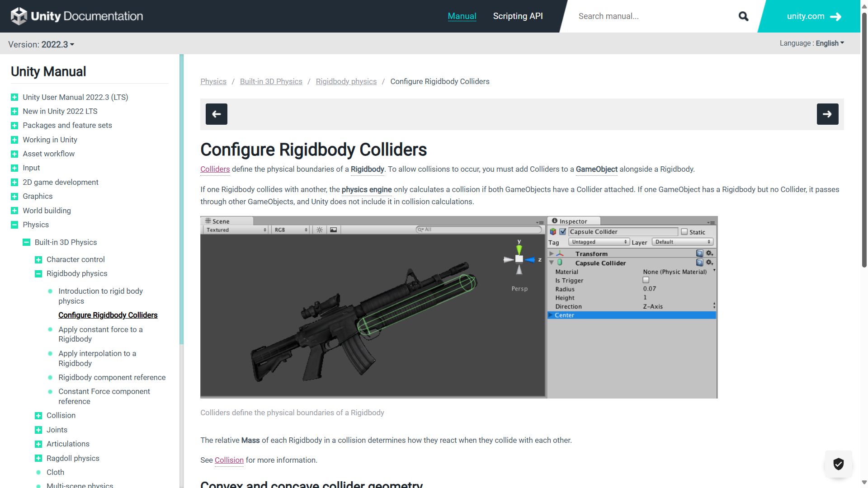Viewport: 868px width, 488px height.
Task: Click the Unity Documentation logo
Action: point(77,16)
